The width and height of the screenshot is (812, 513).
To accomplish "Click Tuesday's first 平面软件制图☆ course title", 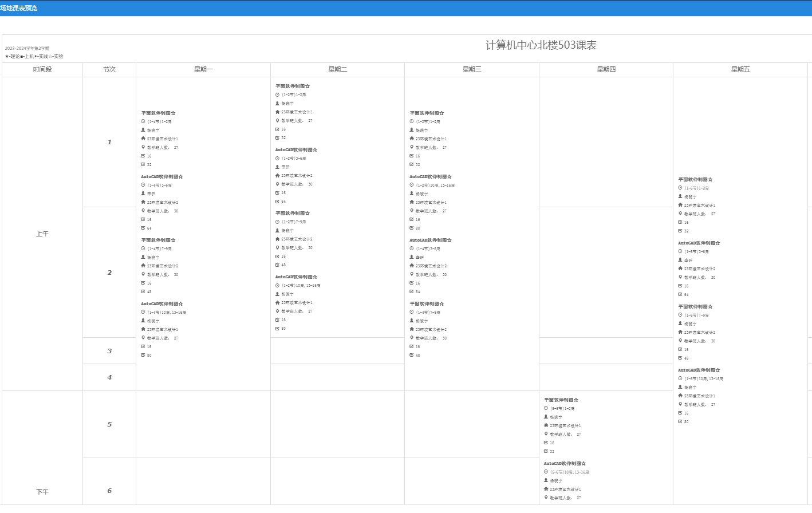I will pyautogui.click(x=293, y=86).
